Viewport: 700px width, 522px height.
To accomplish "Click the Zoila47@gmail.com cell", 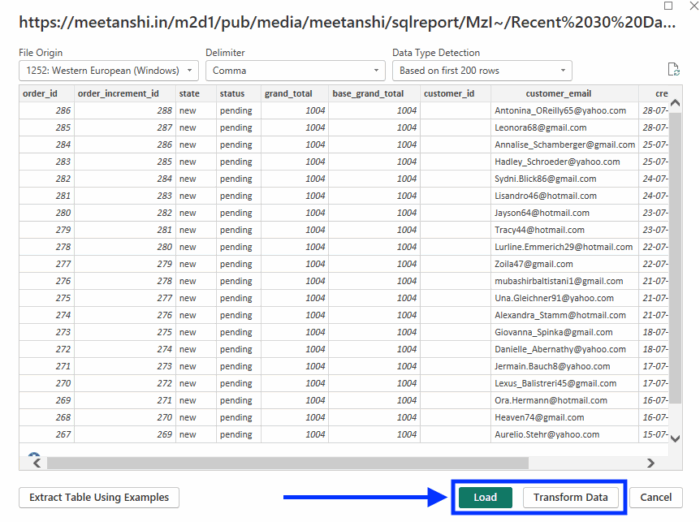I will click(564, 263).
